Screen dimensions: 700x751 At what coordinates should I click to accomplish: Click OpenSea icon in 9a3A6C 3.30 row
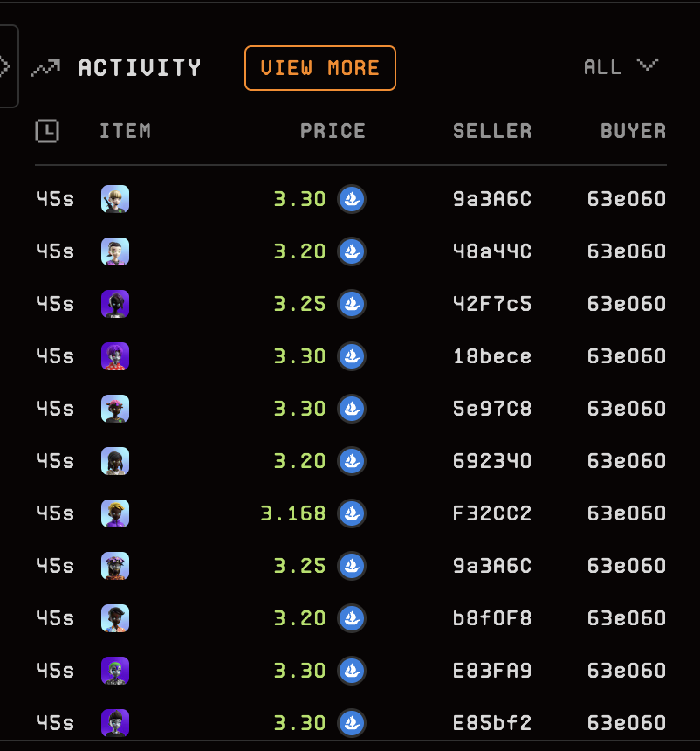tap(352, 199)
